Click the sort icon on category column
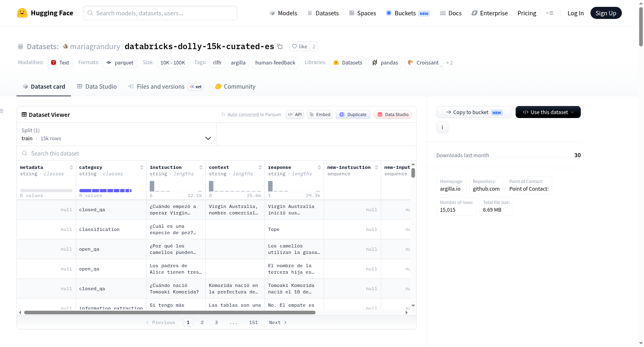This screenshot has height=347, width=644. coord(142,167)
